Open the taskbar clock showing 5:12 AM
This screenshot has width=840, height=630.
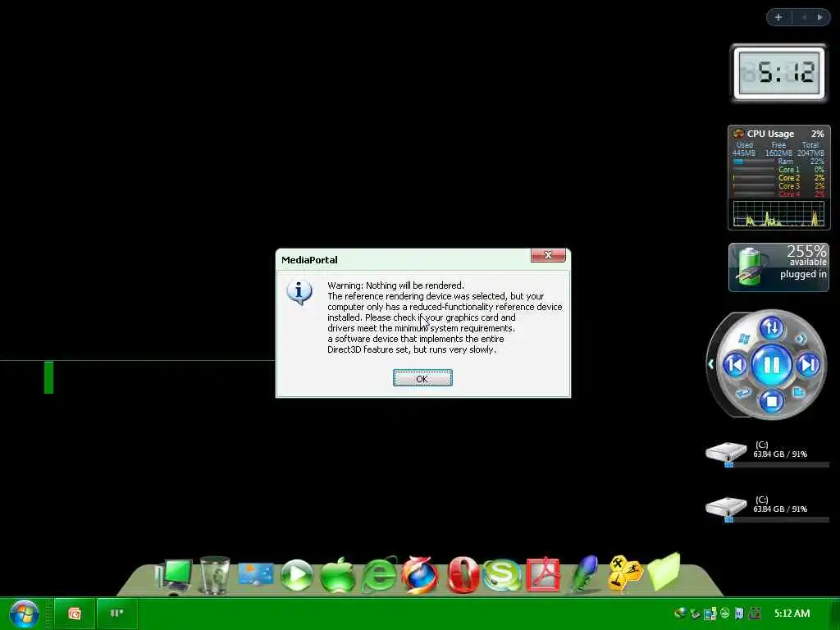(x=792, y=614)
